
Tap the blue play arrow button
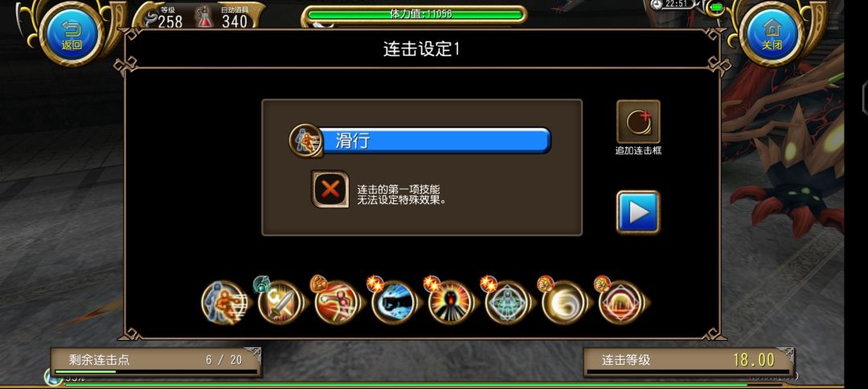(x=638, y=211)
